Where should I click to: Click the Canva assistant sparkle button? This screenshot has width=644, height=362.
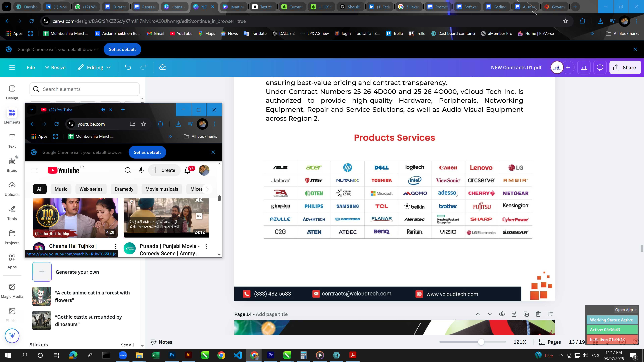(x=12, y=336)
